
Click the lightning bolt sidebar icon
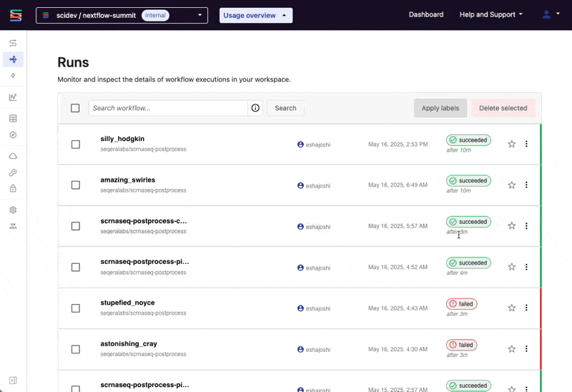(13, 76)
